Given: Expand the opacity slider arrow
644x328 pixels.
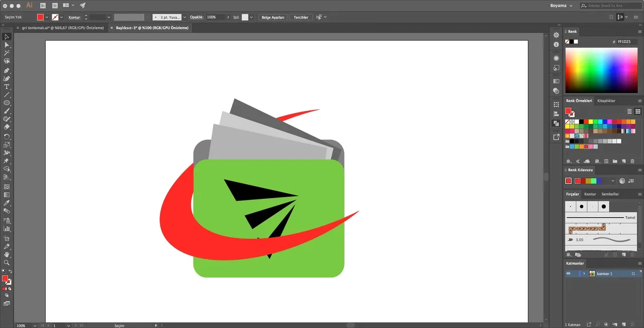Looking at the screenshot, I should coord(228,17).
